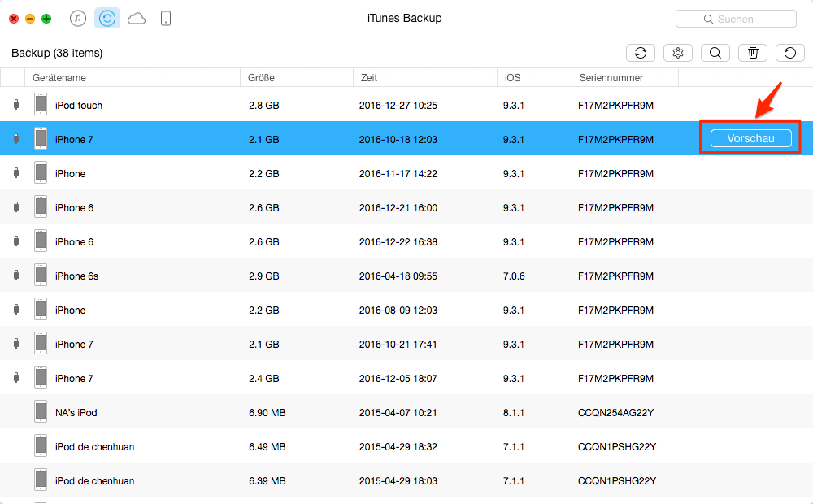Select iPhone 6 backup dated 2016-12-21
Image resolution: width=813 pixels, height=504 pixels.
tap(406, 207)
